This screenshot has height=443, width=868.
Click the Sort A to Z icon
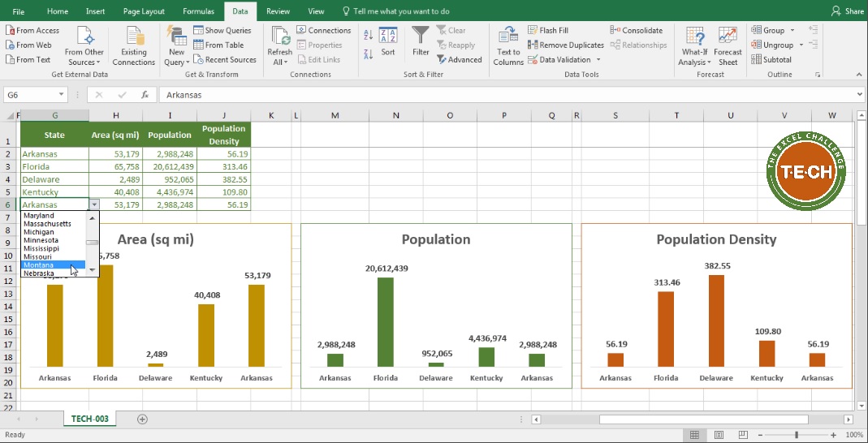[x=367, y=36]
